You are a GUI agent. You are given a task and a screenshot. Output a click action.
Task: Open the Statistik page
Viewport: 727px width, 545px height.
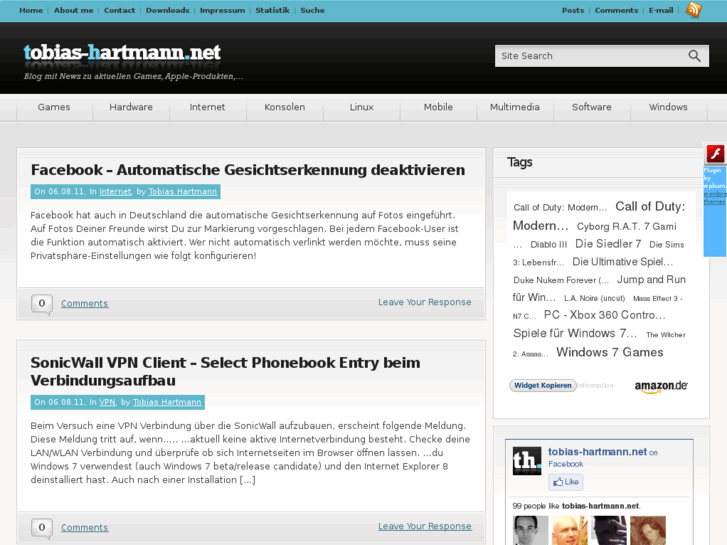point(272,10)
